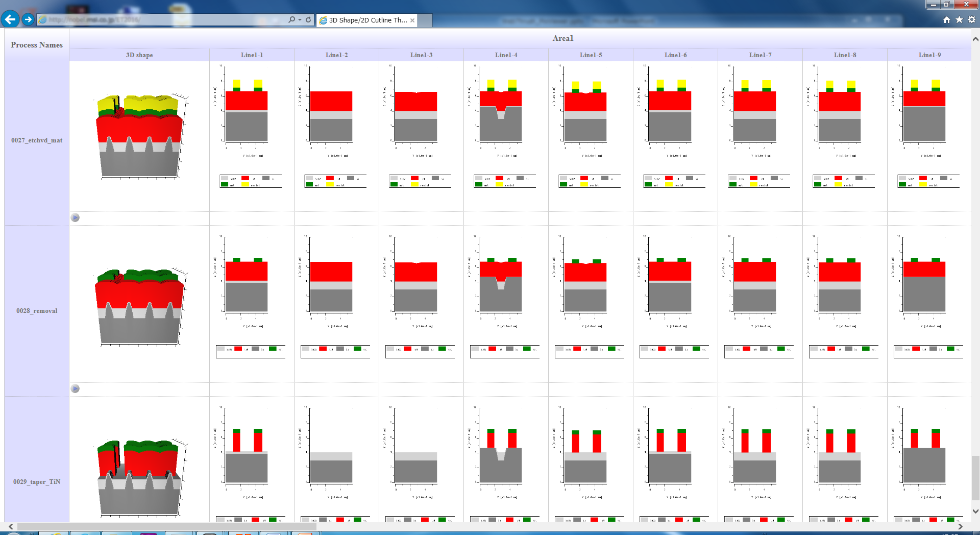The height and width of the screenshot is (535, 980).
Task: Click the Refresh page icon
Action: point(308,19)
